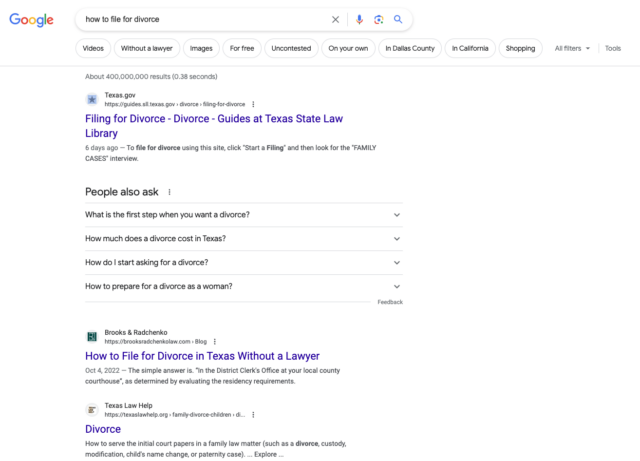This screenshot has width=640, height=461.
Task: Expand How do I start asking question
Action: [244, 263]
